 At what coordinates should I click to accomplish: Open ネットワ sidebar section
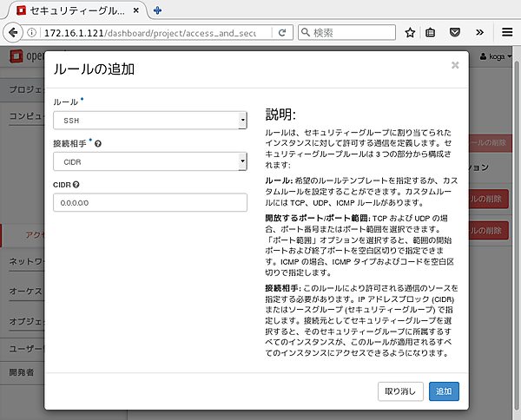26,261
